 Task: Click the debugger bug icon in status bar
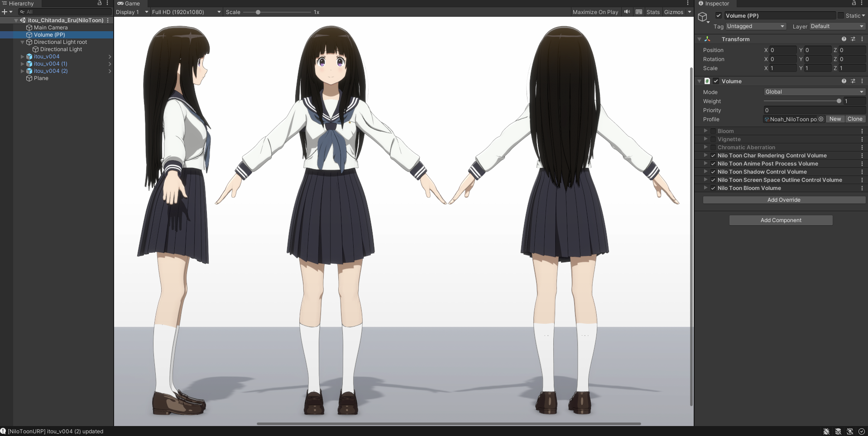pyautogui.click(x=826, y=431)
